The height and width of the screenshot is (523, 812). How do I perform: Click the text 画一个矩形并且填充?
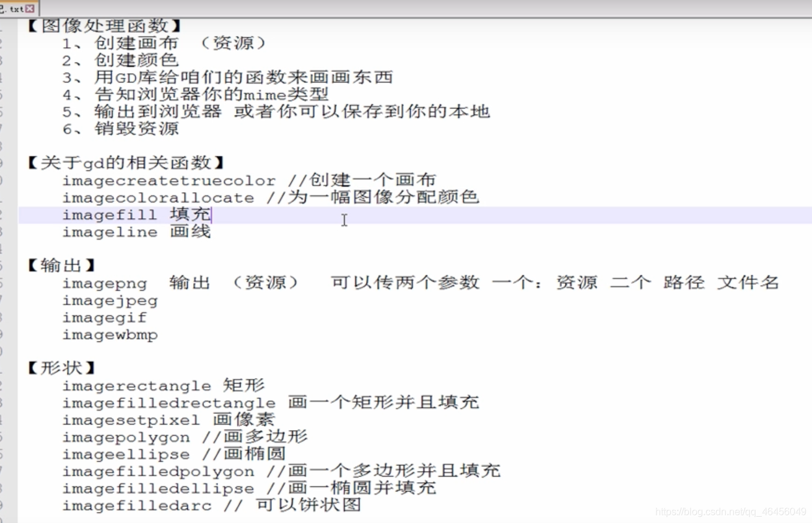tap(383, 402)
